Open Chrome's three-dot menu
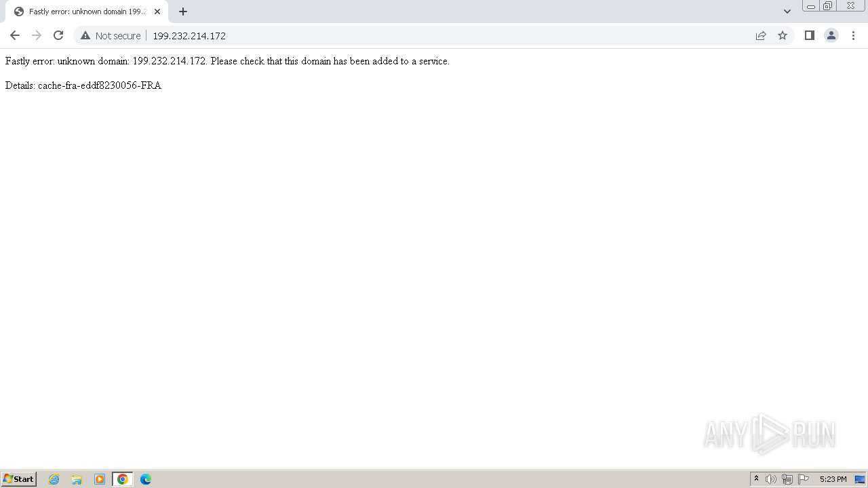This screenshot has width=868, height=488. click(x=853, y=35)
